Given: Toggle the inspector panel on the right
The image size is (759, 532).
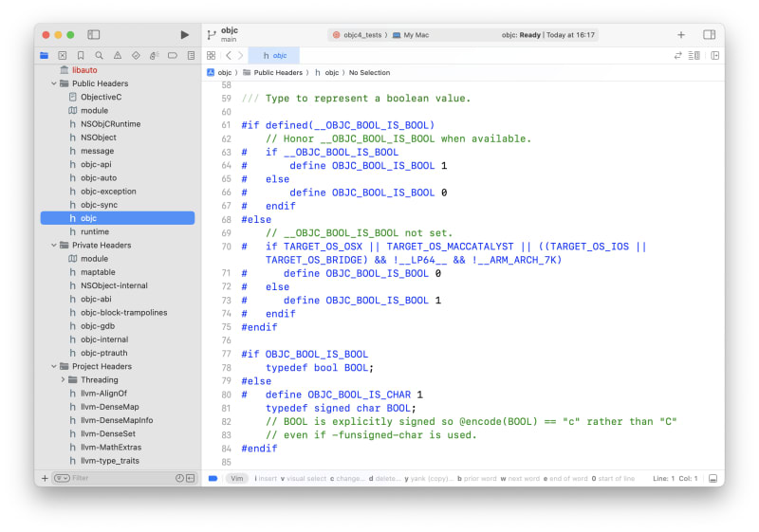Looking at the screenshot, I should click(709, 35).
